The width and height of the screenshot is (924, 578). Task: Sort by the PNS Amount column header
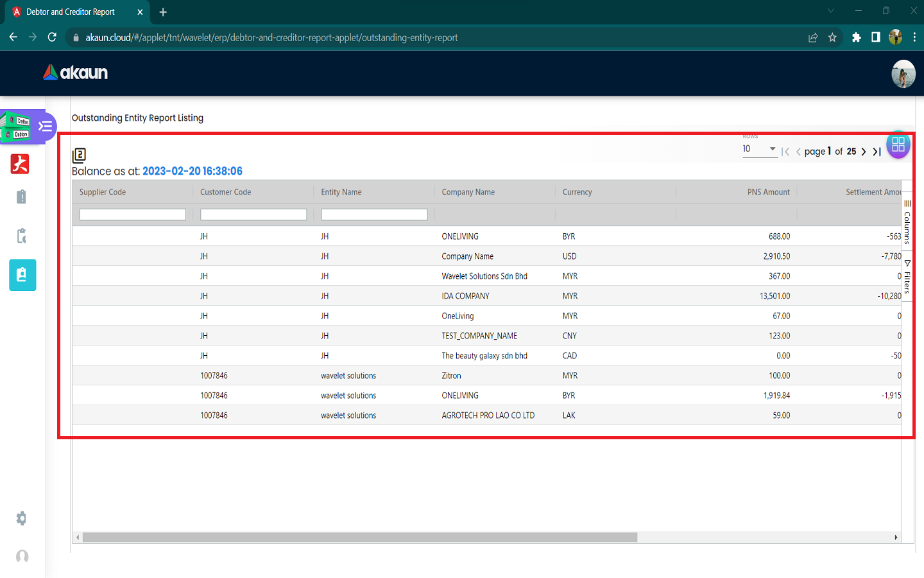pos(768,192)
